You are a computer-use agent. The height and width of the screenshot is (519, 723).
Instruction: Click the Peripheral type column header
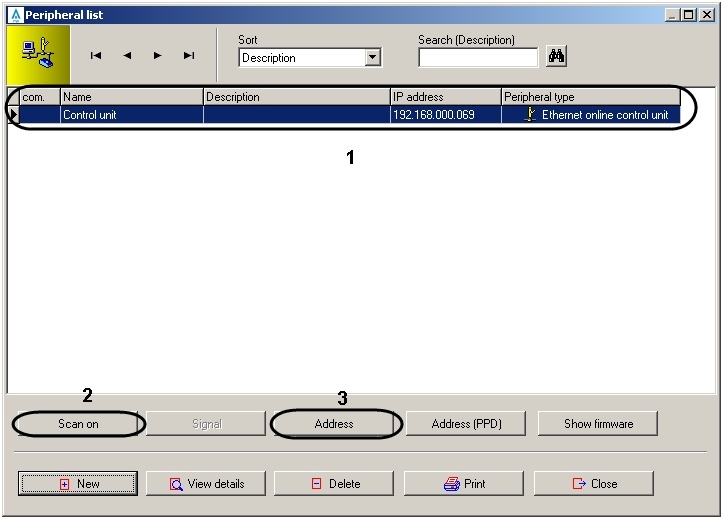click(x=591, y=97)
